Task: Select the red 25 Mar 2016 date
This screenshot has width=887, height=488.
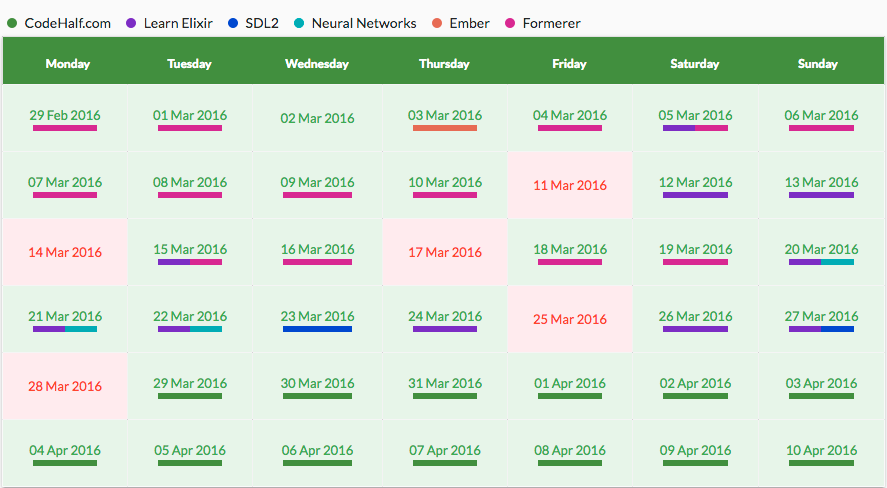Action: click(570, 319)
